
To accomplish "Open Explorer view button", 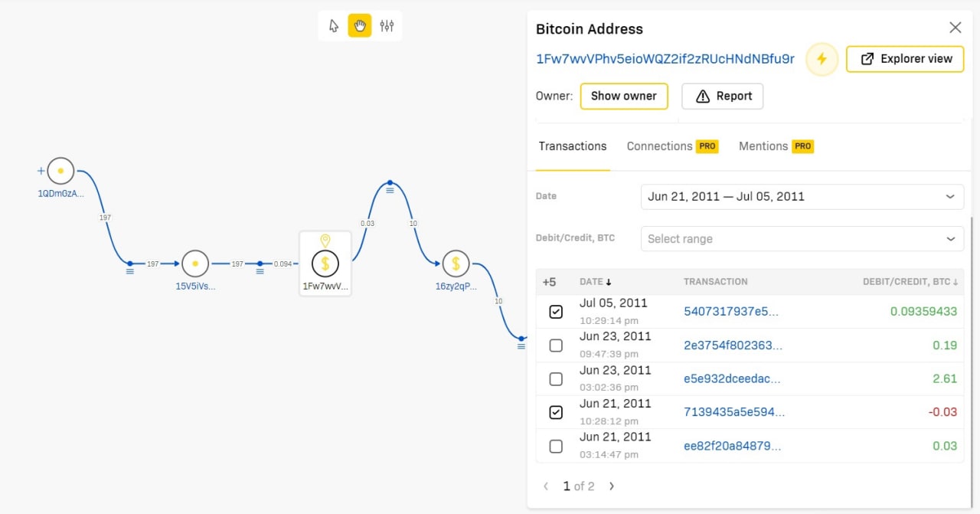I will pyautogui.click(x=905, y=59).
